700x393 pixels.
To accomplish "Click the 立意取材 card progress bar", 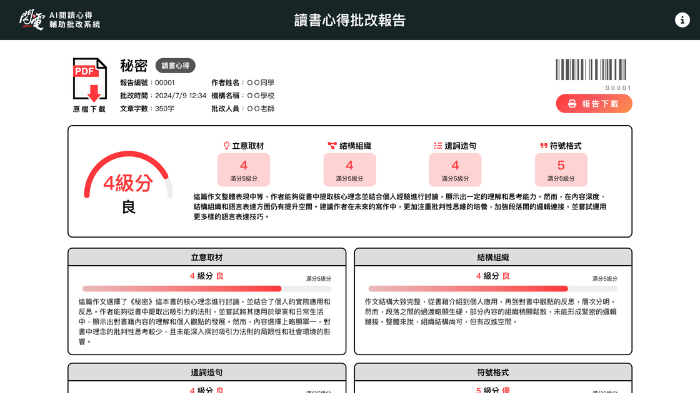I will click(206, 289).
